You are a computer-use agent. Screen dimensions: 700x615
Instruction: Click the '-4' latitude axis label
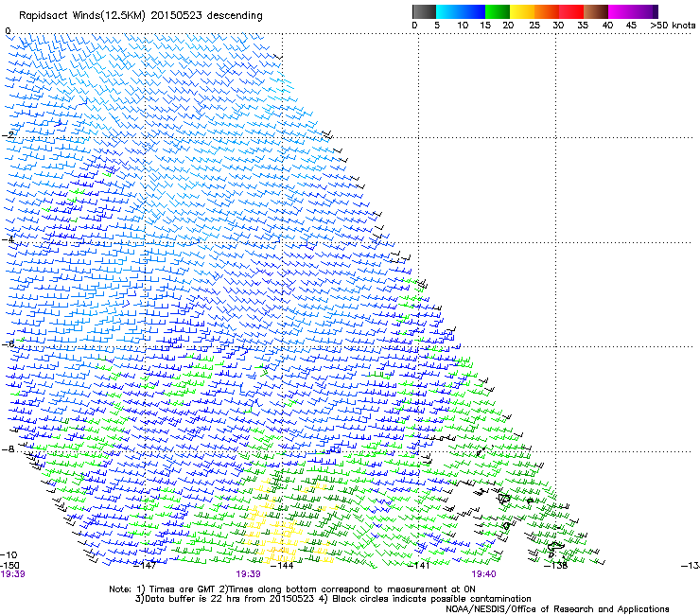point(8,239)
